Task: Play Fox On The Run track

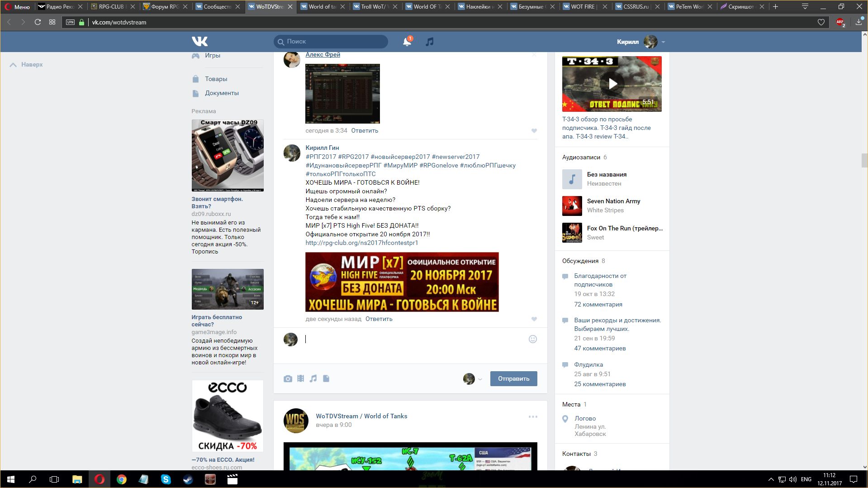Action: 572,233
